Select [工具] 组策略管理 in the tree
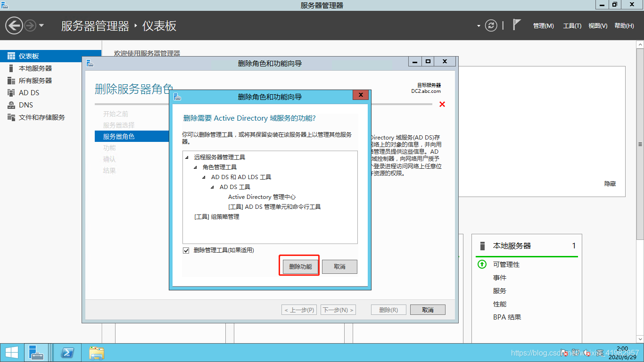The width and height of the screenshot is (644, 362). pyautogui.click(x=216, y=217)
